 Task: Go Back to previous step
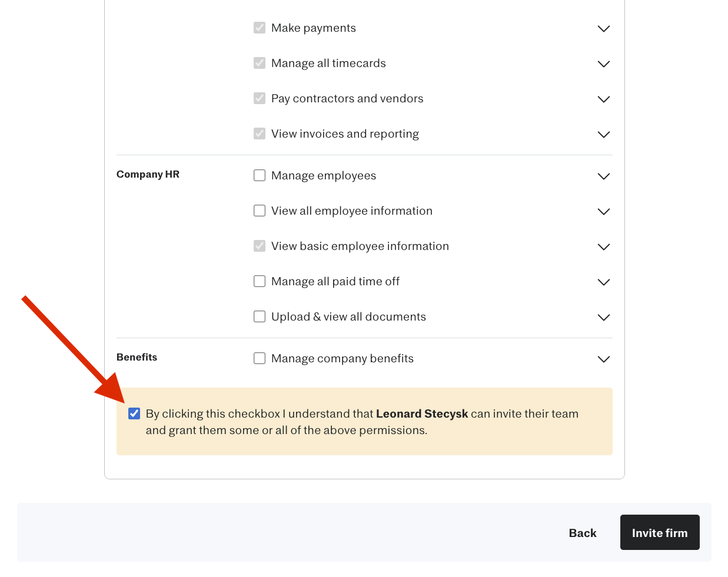pyautogui.click(x=582, y=533)
